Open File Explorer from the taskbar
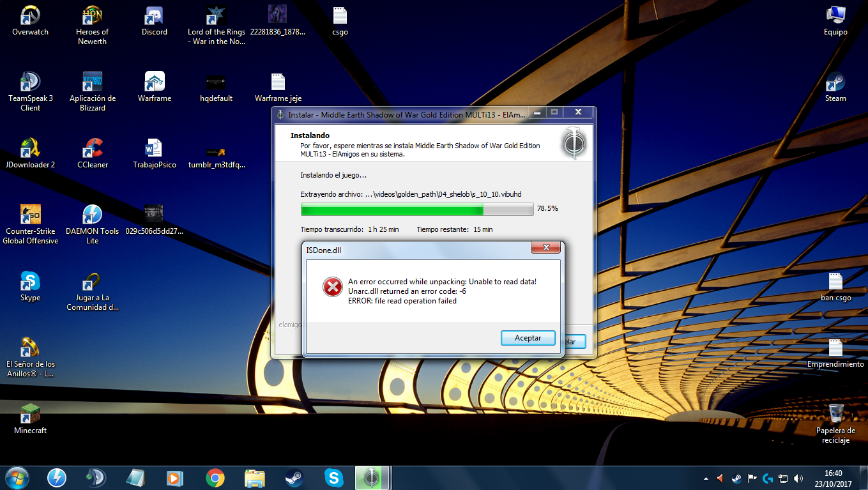The width and height of the screenshot is (868, 490). tap(255, 478)
